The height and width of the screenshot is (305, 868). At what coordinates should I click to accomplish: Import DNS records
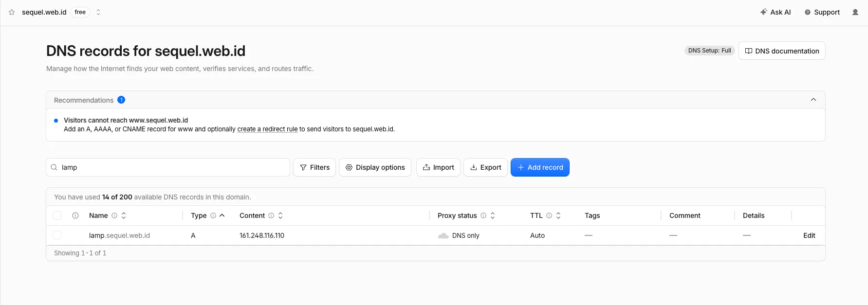point(438,167)
